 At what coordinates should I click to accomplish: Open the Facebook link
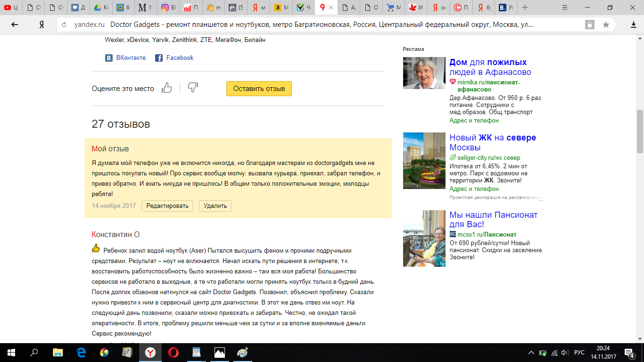tap(174, 58)
